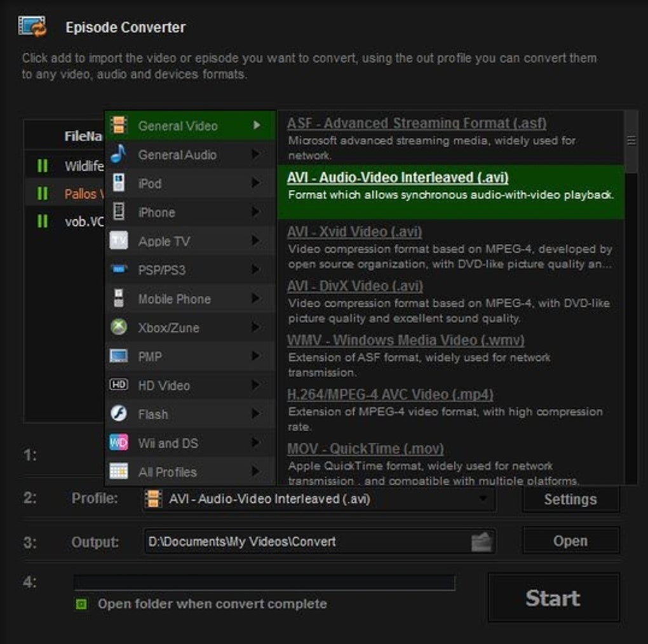Select the PSP/PS3 menu category
Image resolution: width=648 pixels, height=644 pixels.
190,270
